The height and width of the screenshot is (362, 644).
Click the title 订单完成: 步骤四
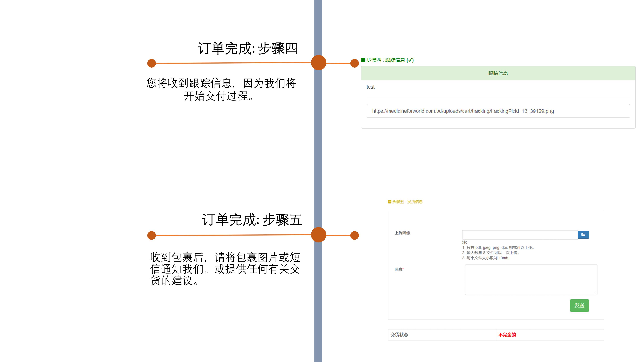tap(247, 48)
